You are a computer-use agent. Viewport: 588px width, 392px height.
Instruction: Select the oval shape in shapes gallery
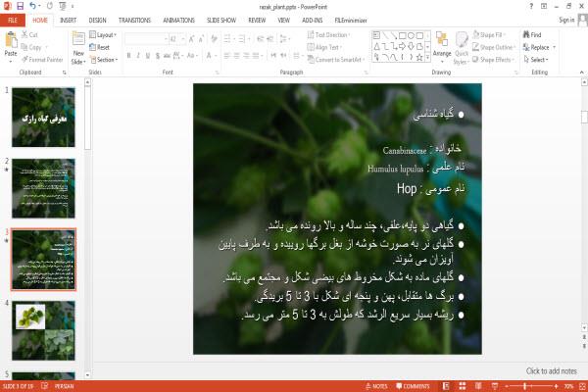(411, 35)
